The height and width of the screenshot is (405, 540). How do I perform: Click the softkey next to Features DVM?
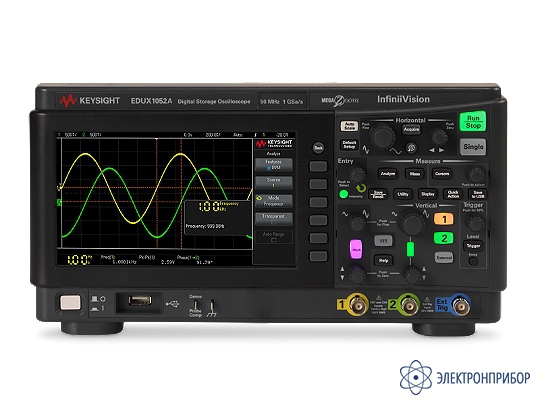tap(318, 166)
